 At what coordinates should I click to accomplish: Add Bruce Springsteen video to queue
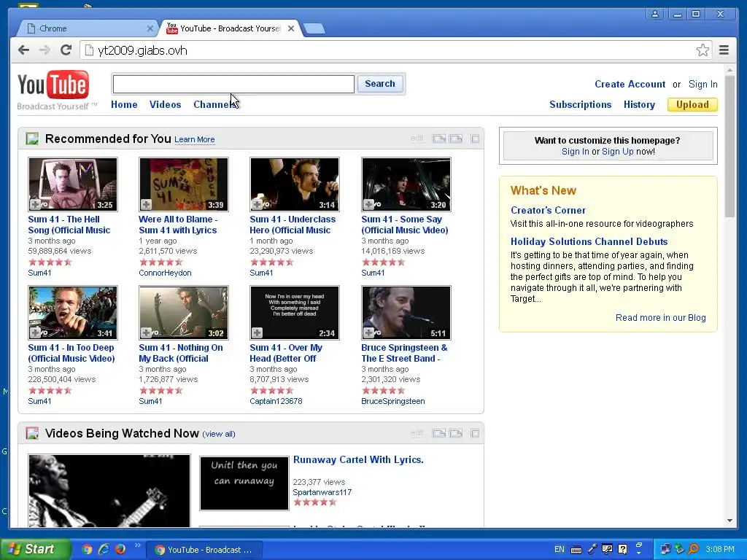(368, 332)
